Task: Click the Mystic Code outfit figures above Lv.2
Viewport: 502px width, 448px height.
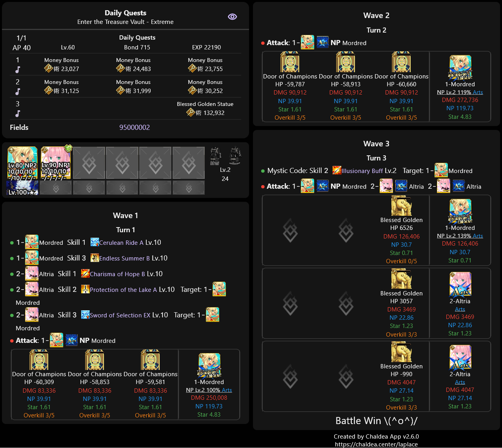Action: (225, 156)
